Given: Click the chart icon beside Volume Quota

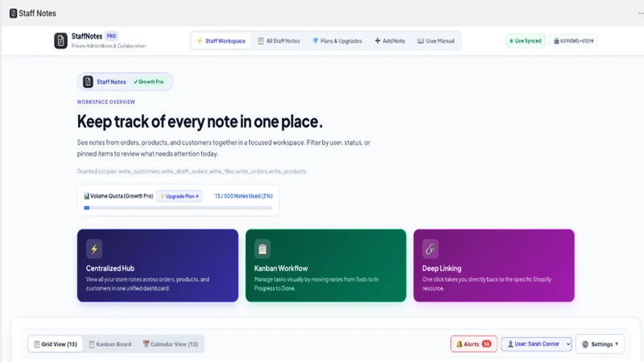Looking at the screenshot, I should [86, 196].
